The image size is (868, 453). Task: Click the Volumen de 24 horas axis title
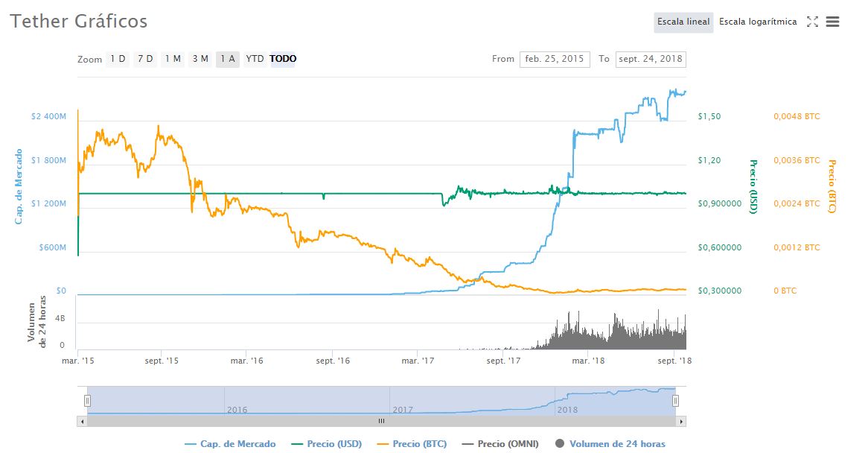pos(37,322)
